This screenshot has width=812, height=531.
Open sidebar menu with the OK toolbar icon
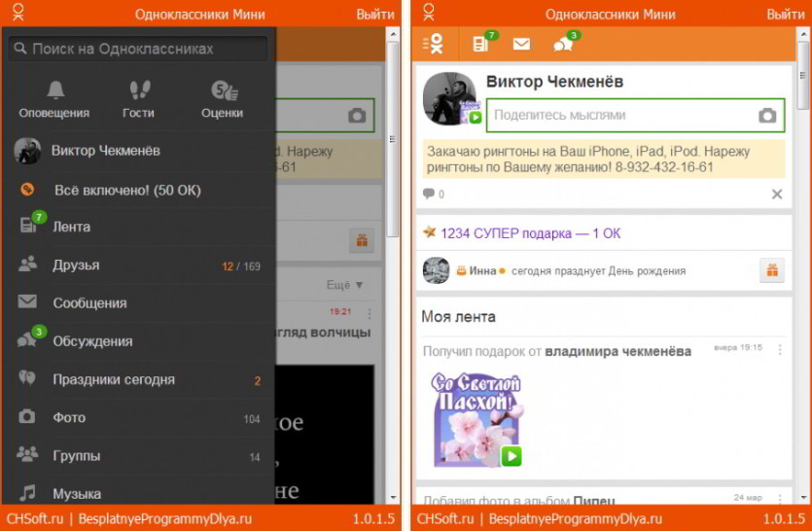click(434, 45)
